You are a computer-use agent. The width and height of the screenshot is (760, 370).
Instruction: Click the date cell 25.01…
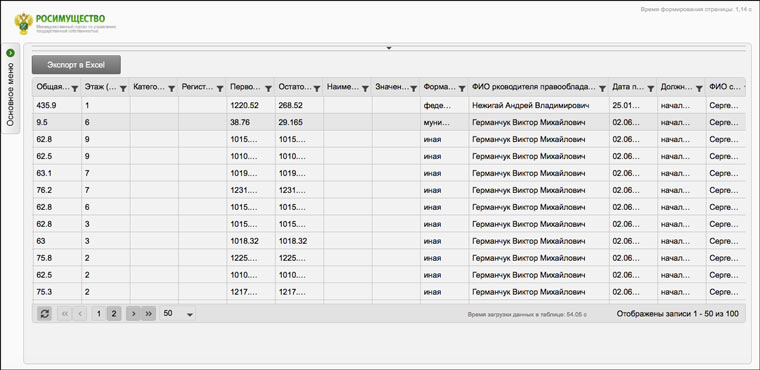pyautogui.click(x=633, y=105)
